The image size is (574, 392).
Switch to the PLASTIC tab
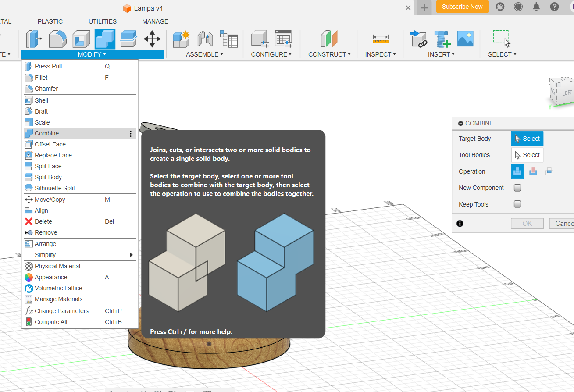pos(50,21)
